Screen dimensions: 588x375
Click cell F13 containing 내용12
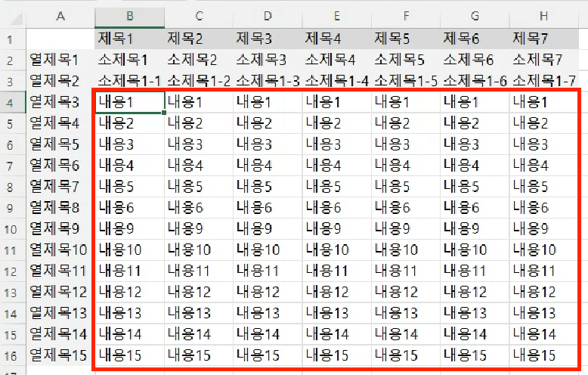tap(406, 292)
